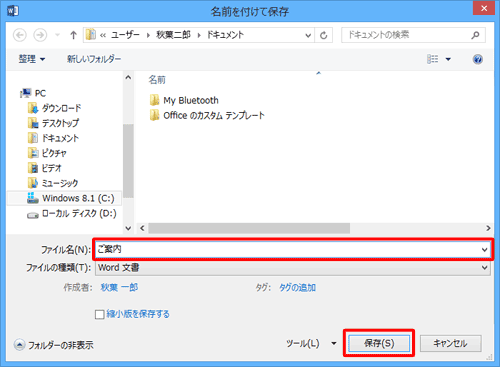Click タグの追加 link

pyautogui.click(x=297, y=287)
